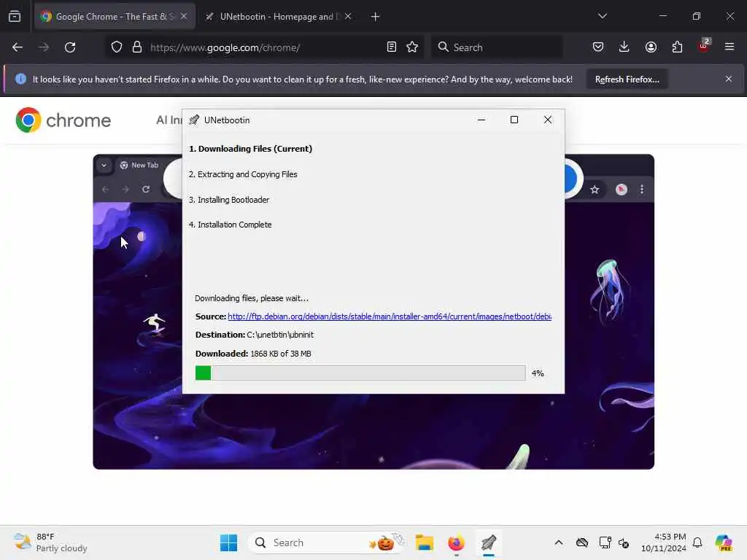Open weather widget 88°F Partly cloudy
This screenshot has width=747, height=560.
(50, 542)
